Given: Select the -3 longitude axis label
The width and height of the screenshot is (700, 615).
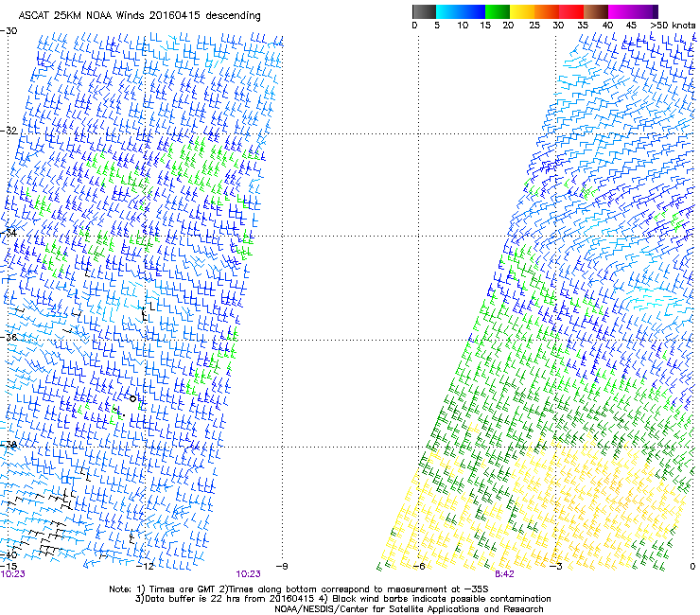Looking at the screenshot, I should [555, 567].
